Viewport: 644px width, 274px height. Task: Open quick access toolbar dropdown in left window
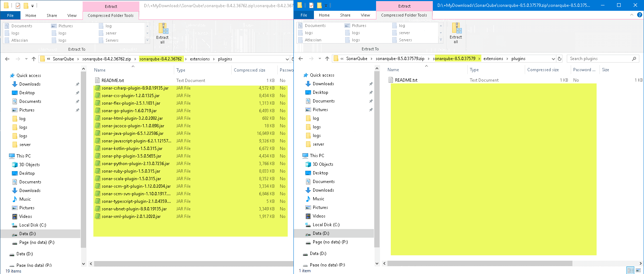click(32, 6)
